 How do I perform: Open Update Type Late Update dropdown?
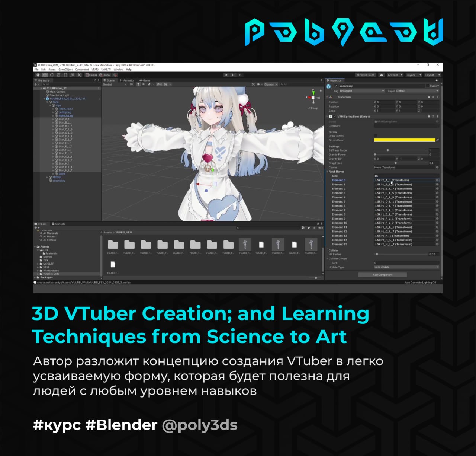tap(406, 267)
